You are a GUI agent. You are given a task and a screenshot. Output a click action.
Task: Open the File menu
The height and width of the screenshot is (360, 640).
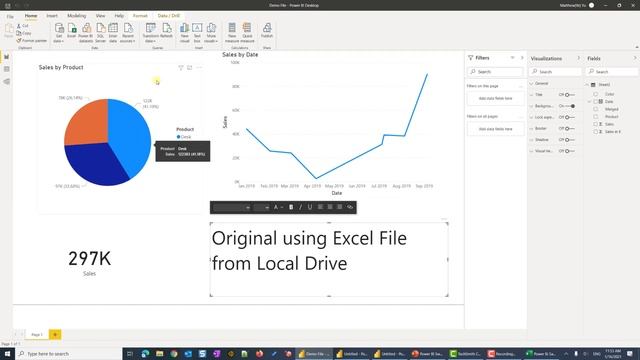pyautogui.click(x=10, y=16)
